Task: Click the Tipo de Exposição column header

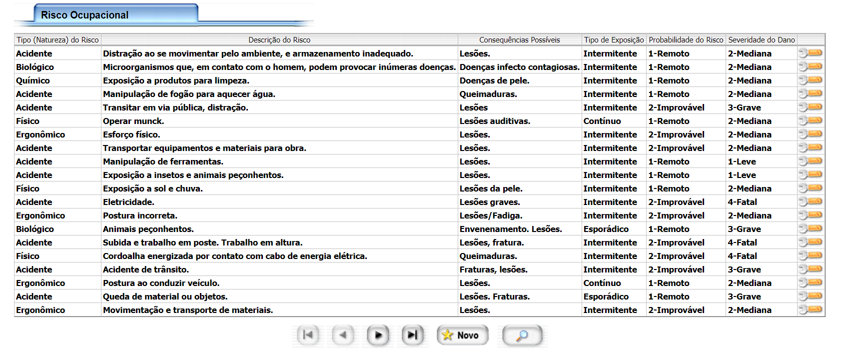Action: [x=614, y=40]
